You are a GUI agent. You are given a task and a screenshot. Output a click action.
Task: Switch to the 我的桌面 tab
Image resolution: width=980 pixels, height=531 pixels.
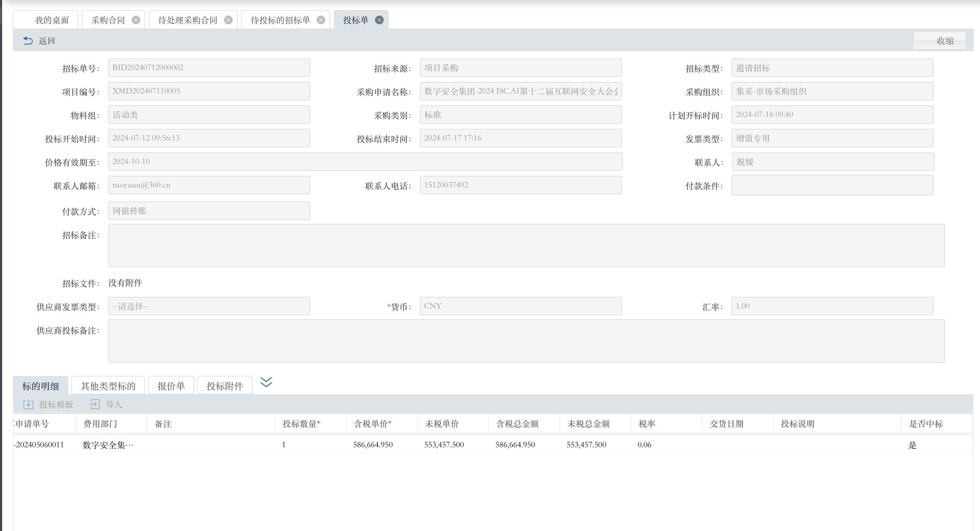click(x=52, y=20)
